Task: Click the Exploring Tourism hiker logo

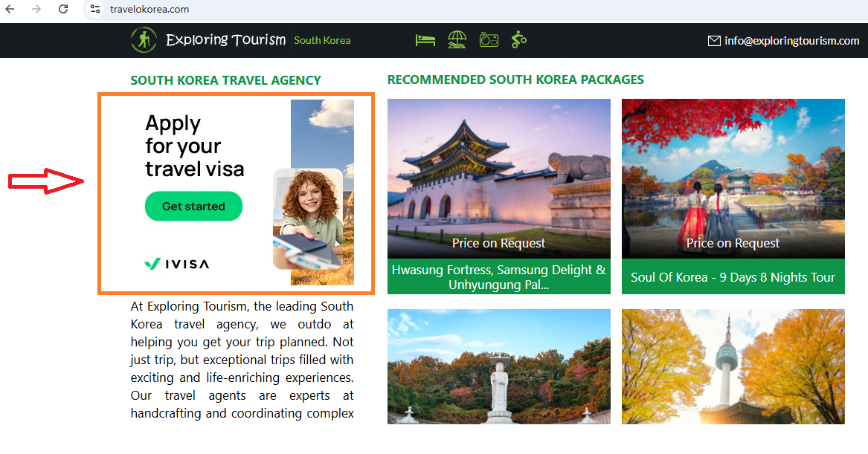Action: pyautogui.click(x=144, y=40)
